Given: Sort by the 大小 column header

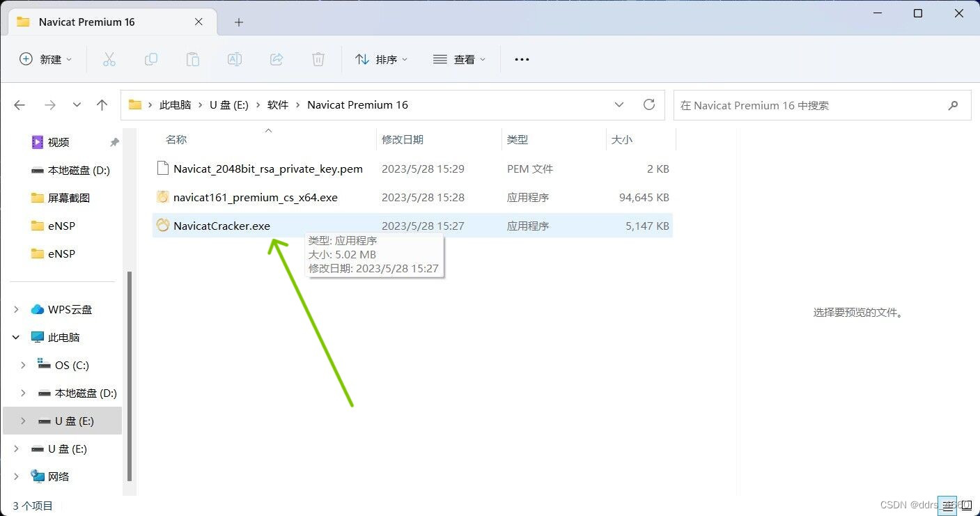Looking at the screenshot, I should [621, 139].
